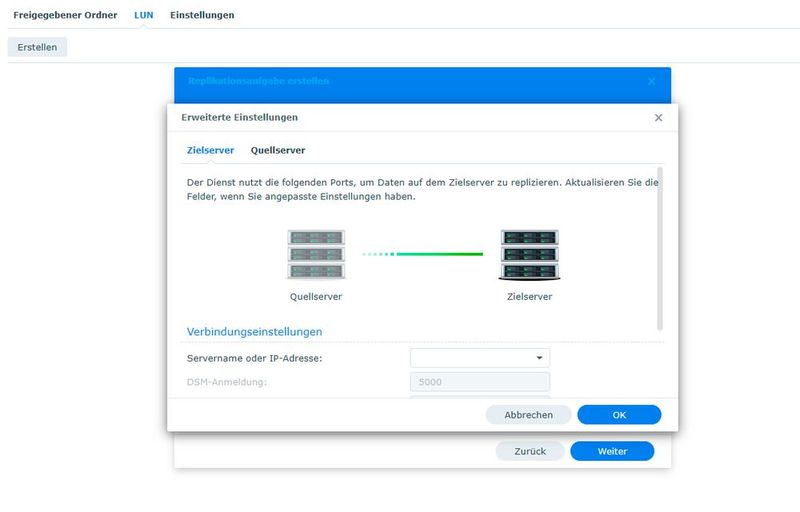
Task: Click the Quellserver label under the rack icon
Action: 316,296
